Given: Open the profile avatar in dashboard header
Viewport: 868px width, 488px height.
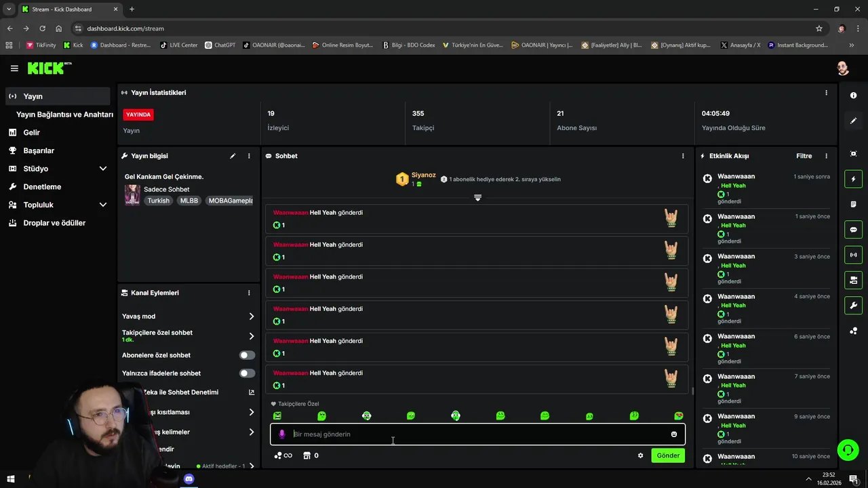Looking at the screenshot, I should click(x=842, y=68).
